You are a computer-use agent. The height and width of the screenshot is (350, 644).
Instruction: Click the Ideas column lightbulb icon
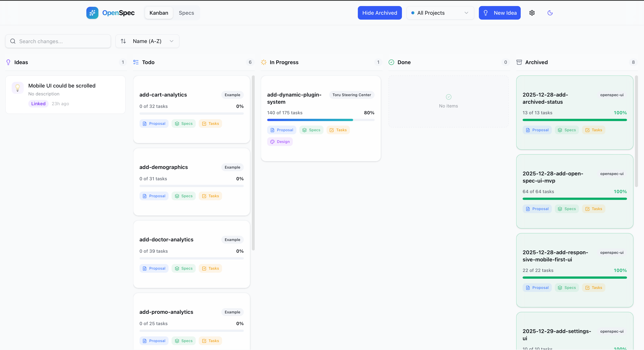8,62
